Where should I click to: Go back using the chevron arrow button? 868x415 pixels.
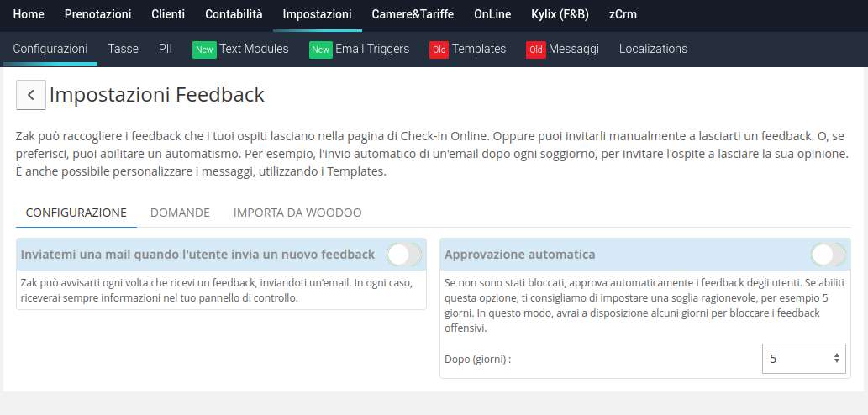pyautogui.click(x=31, y=95)
